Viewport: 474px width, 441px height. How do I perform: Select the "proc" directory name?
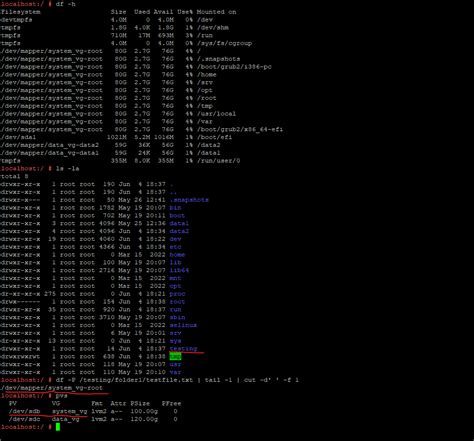point(177,294)
